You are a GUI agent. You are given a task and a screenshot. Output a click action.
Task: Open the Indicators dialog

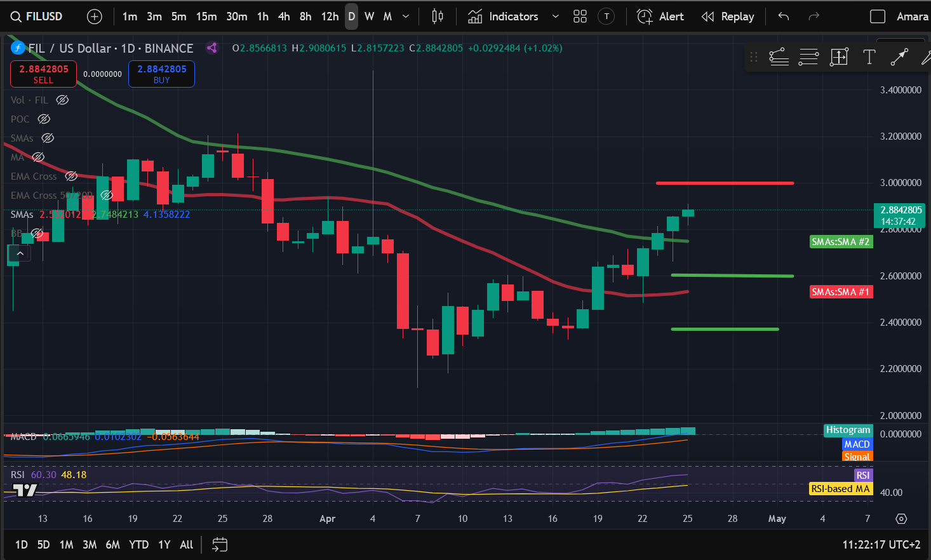503,17
